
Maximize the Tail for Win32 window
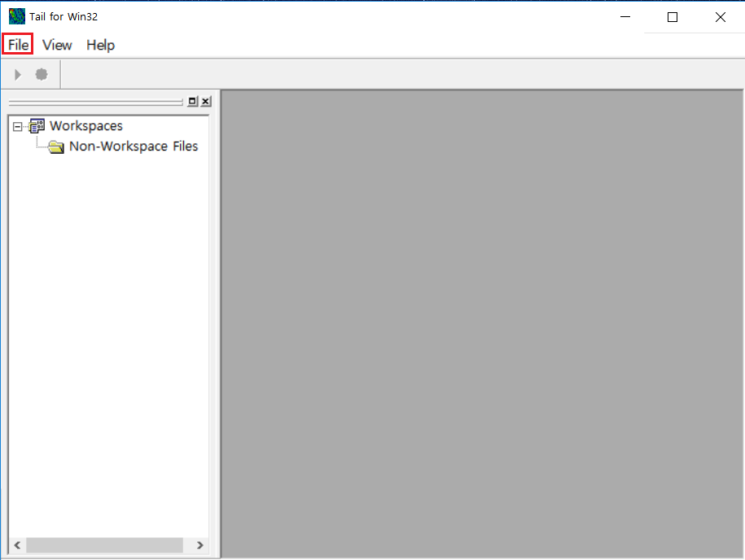tap(673, 17)
